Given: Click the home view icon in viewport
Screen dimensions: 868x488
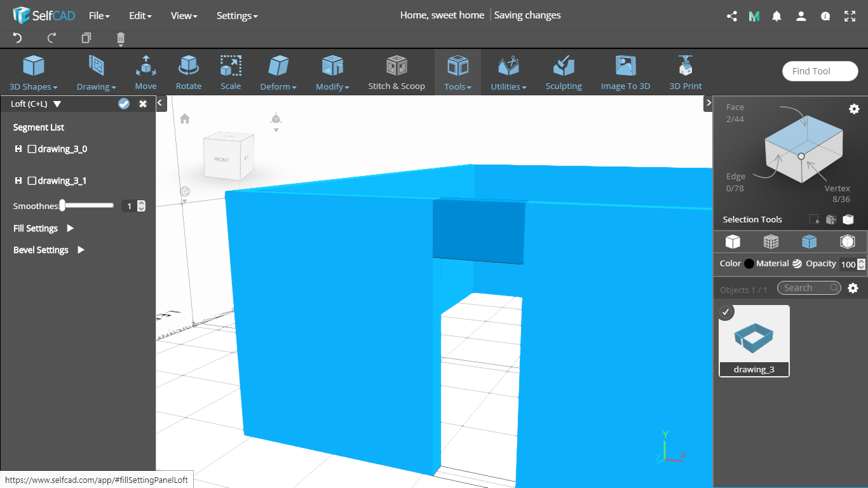Looking at the screenshot, I should coord(185,118).
